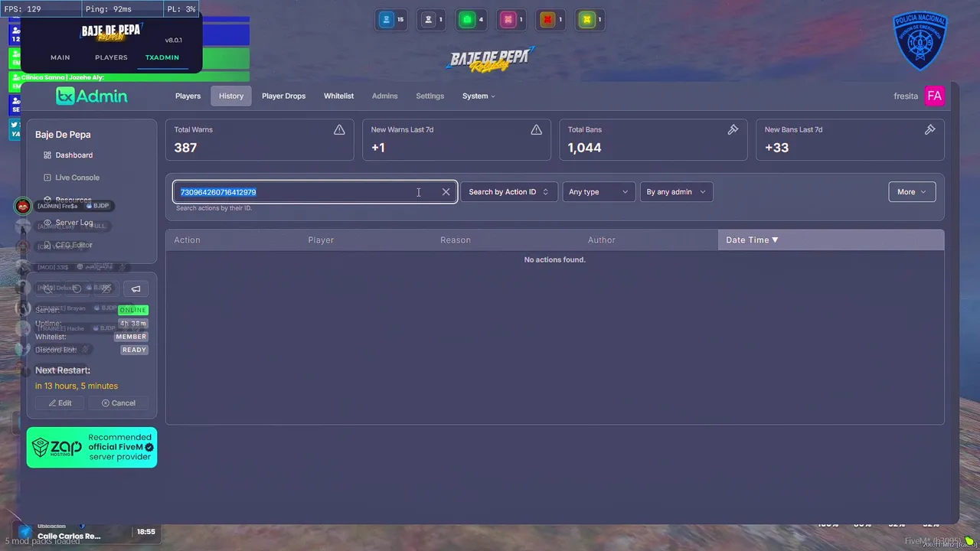Click the MEMBER whitelist badge

tap(131, 337)
